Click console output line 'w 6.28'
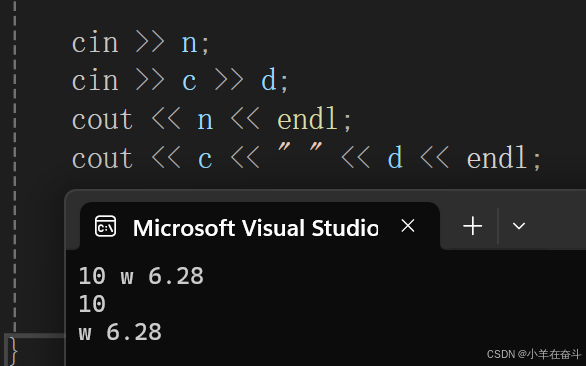Image resolution: width=586 pixels, height=366 pixels. coord(120,332)
